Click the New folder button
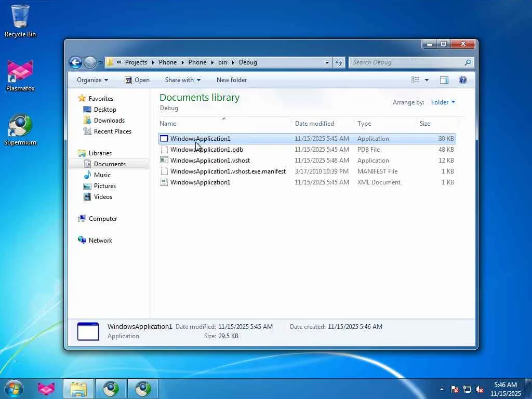The width and height of the screenshot is (532, 399). 232,80
